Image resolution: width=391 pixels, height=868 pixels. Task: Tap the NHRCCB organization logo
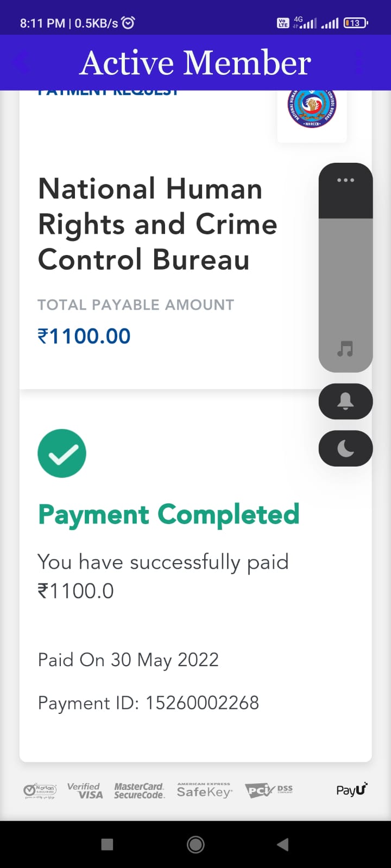coord(312,108)
